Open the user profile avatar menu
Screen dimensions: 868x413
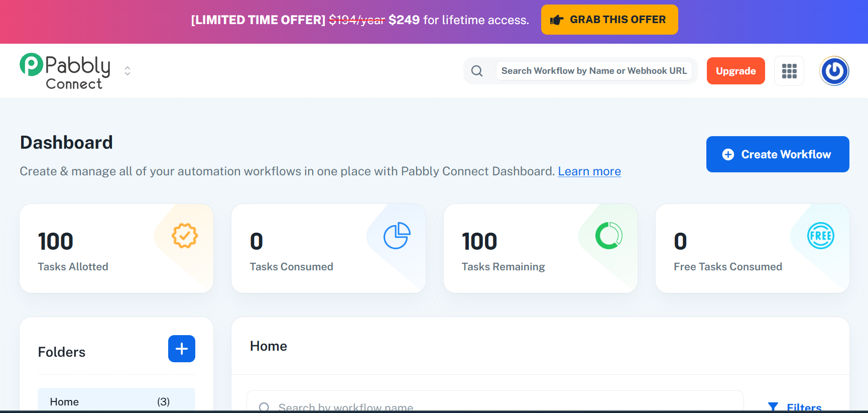click(834, 71)
